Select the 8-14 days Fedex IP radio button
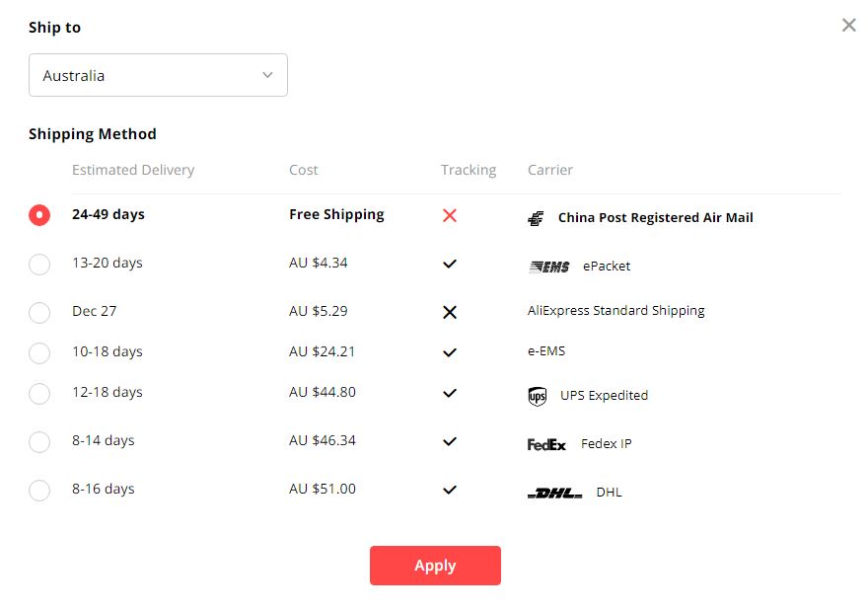 [39, 442]
